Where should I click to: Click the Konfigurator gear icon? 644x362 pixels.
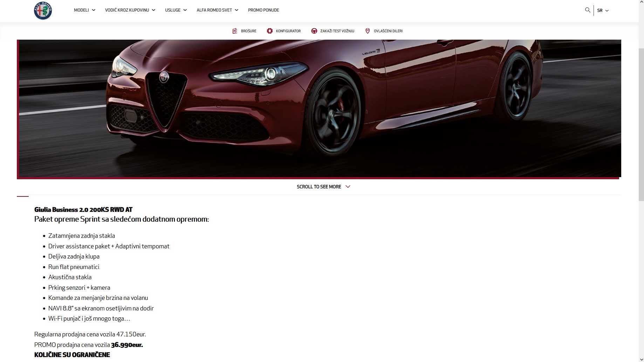click(270, 31)
